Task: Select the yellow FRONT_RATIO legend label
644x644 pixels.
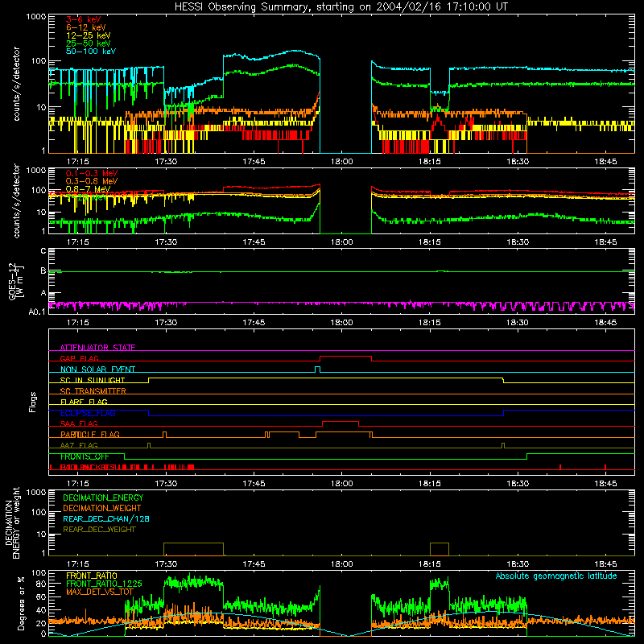Action: tap(92, 576)
